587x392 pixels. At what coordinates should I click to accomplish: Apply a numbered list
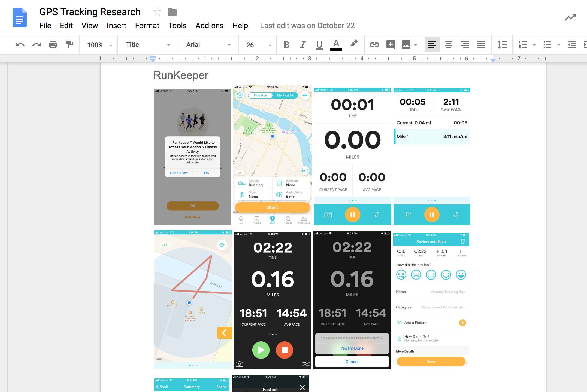tap(523, 45)
